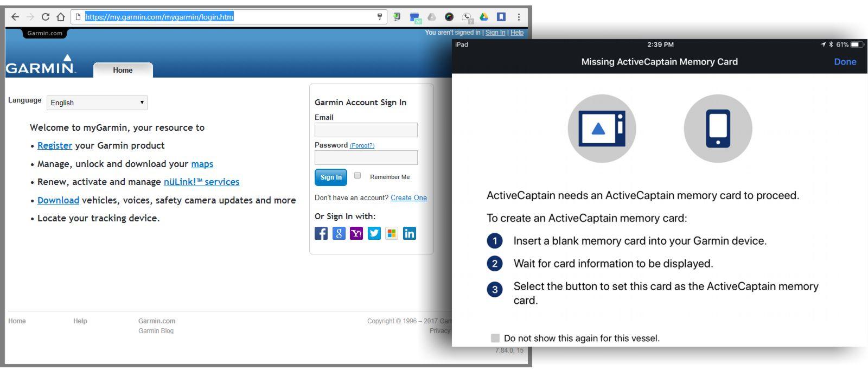The image size is (868, 370).
Task: Toggle the Remember Me checkbox
Action: pos(358,175)
